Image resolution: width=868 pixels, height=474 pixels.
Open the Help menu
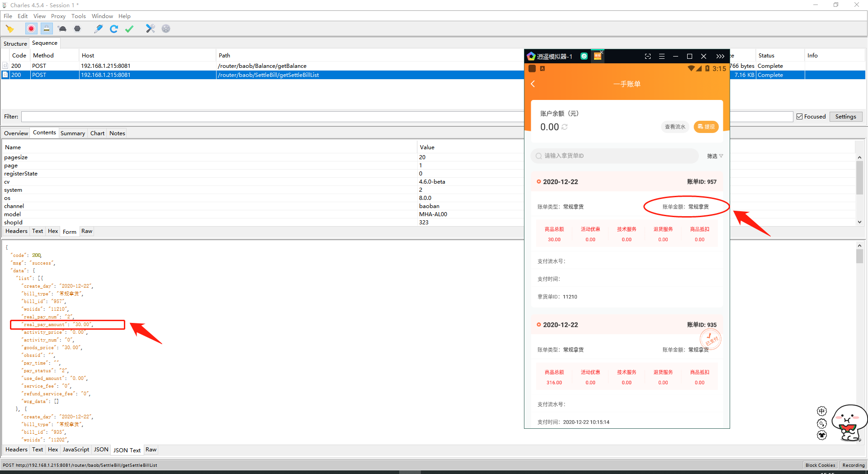pyautogui.click(x=124, y=16)
